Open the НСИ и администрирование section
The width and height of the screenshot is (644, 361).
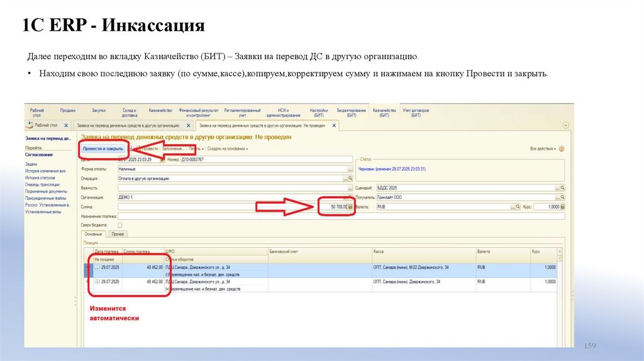point(284,113)
